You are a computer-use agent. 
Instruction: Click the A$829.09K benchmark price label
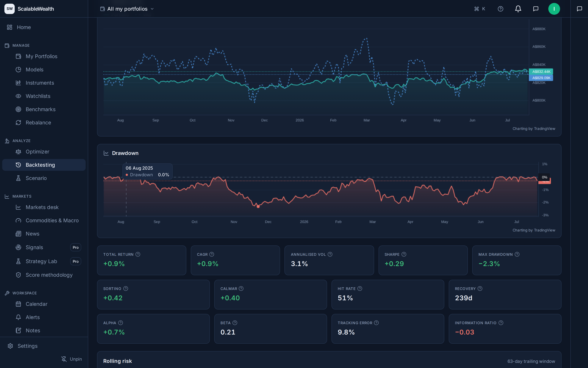(x=541, y=78)
